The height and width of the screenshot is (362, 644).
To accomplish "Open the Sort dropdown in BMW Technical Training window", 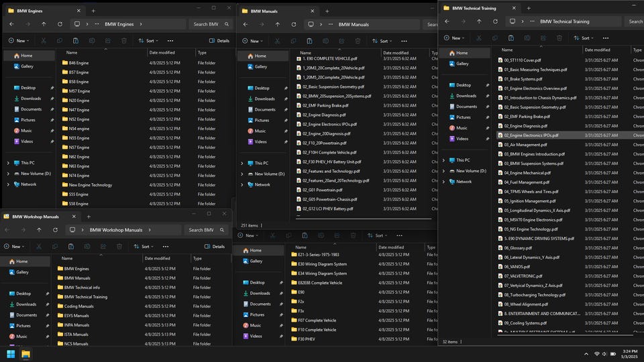I will coord(584,38).
